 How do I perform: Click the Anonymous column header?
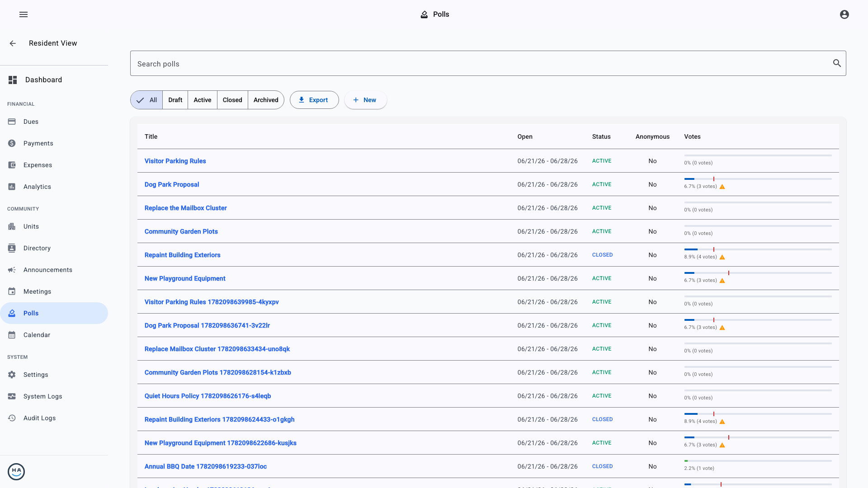(652, 136)
